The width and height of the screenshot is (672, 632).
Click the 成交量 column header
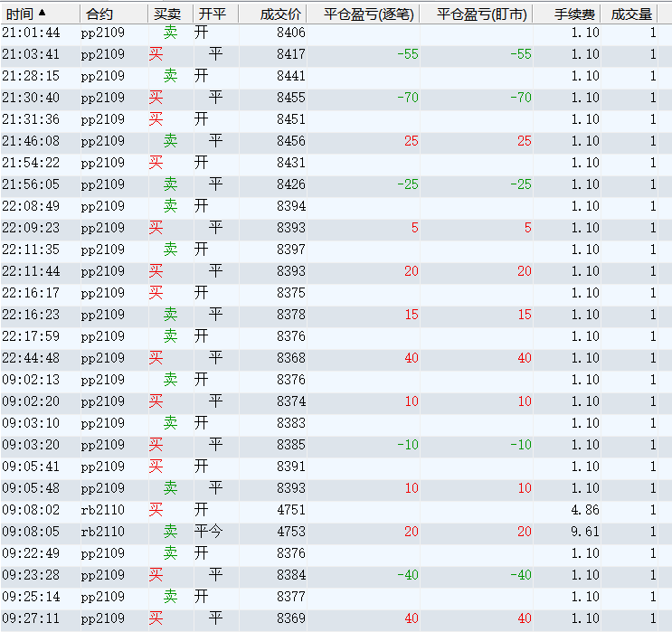[x=629, y=14]
